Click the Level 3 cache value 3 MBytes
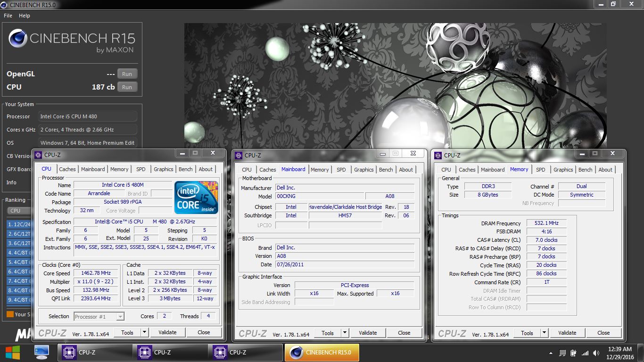This screenshot has height=362, width=644. click(170, 298)
